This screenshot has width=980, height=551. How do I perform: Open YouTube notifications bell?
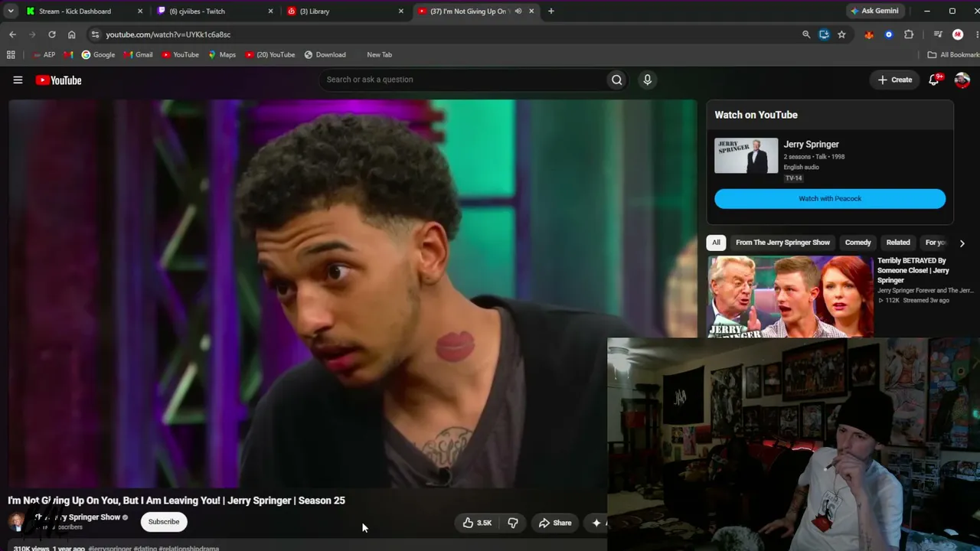pyautogui.click(x=934, y=80)
